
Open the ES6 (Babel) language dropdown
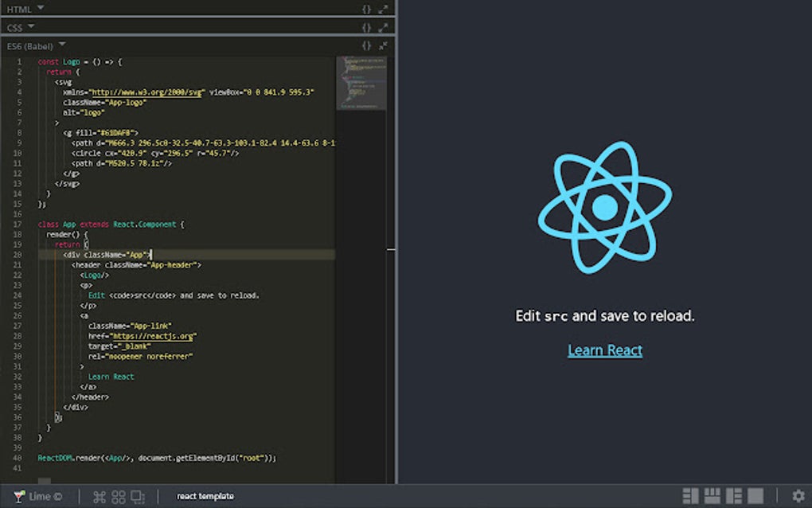tap(61, 45)
